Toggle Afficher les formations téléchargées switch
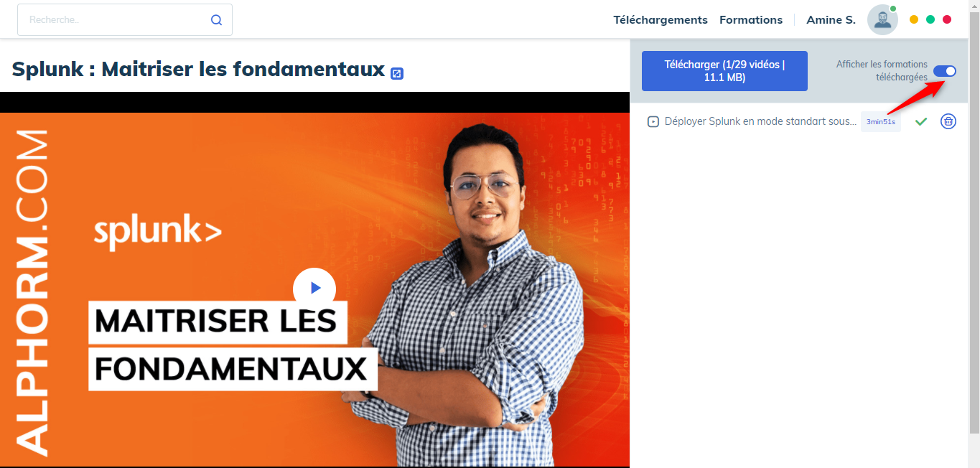 pos(945,70)
